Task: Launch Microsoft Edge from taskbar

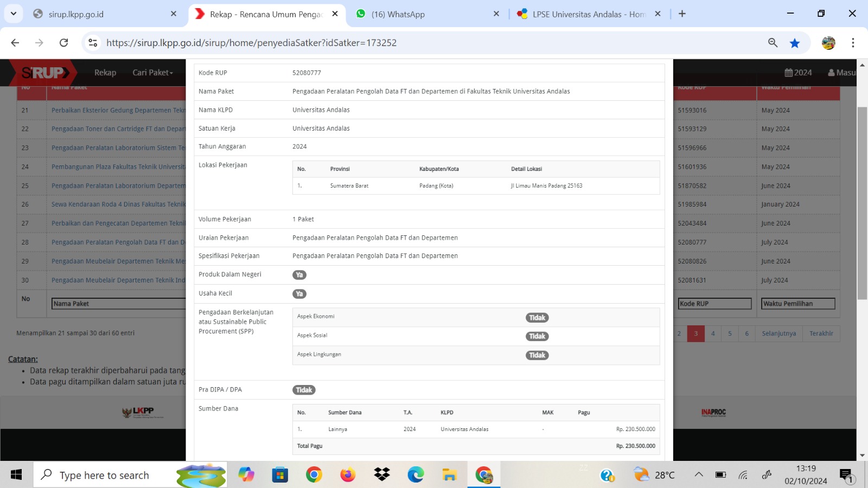Action: tap(416, 475)
